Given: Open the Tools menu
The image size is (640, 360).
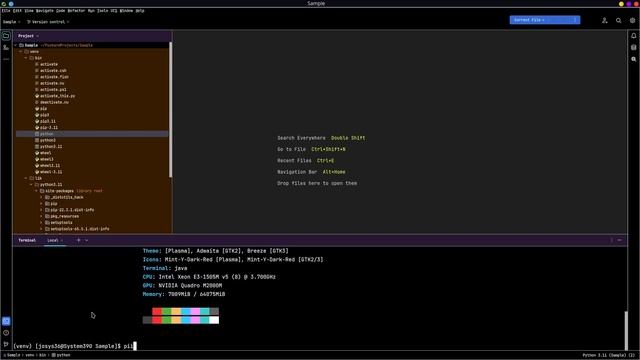Looking at the screenshot, I should [102, 11].
